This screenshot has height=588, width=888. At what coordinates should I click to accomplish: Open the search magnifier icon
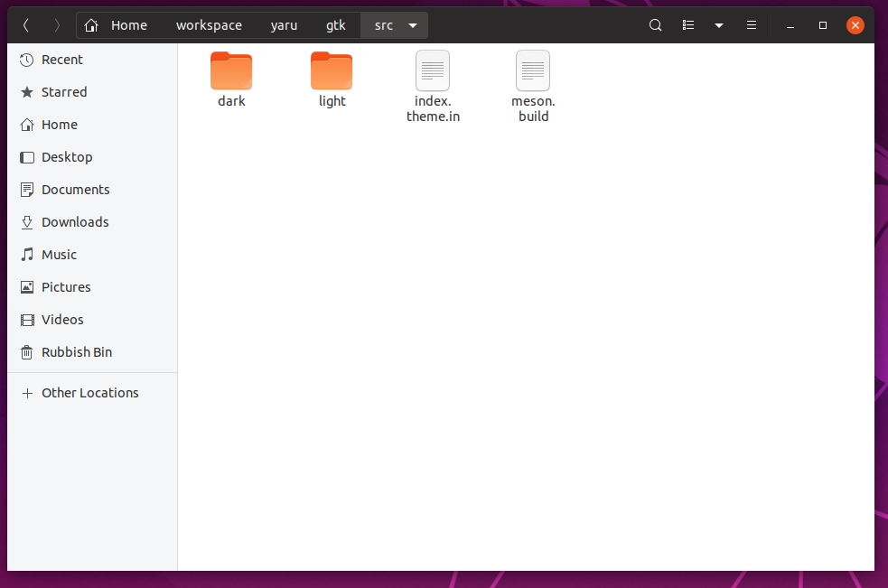pyautogui.click(x=655, y=25)
